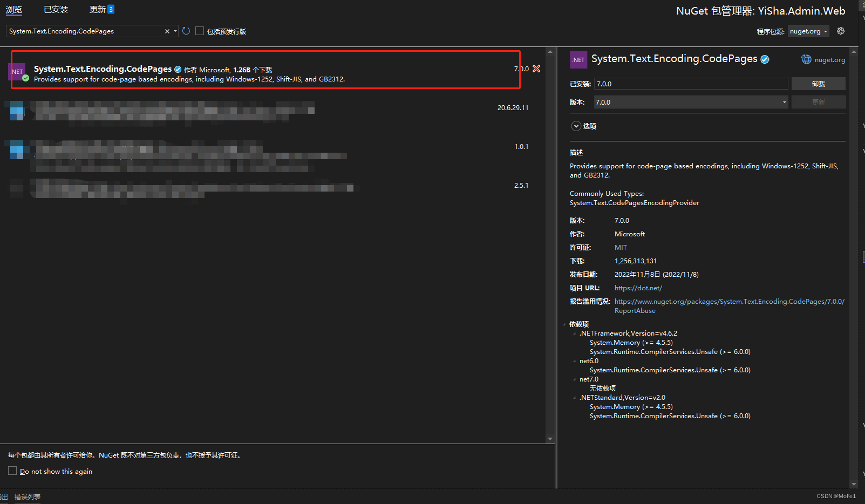865x504 pixels.
Task: Open NuGet package source settings gear
Action: pos(840,31)
